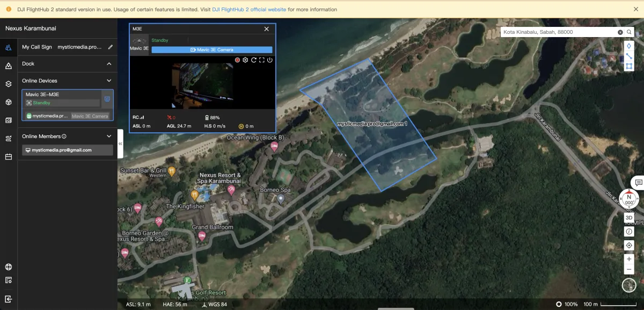
Task: Open device details panel icon for Mavic 3E-M3E
Action: coord(107,99)
